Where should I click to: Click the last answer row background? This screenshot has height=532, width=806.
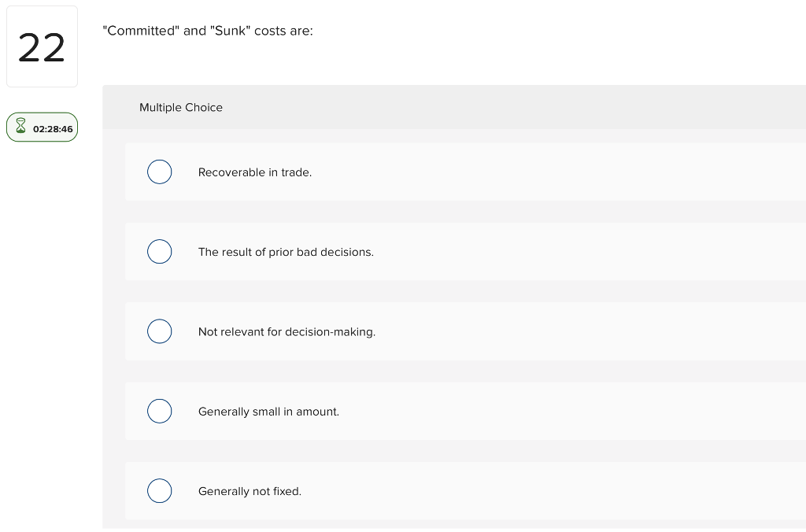click(472, 490)
